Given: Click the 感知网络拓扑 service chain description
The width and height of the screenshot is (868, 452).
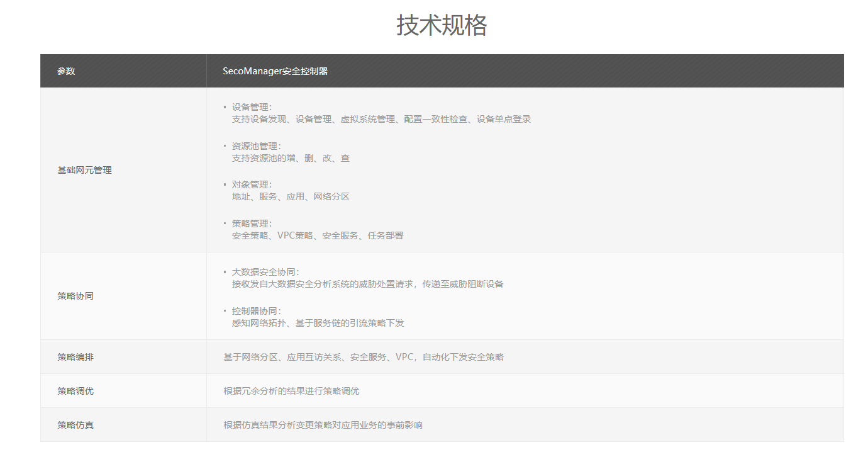Looking at the screenshot, I should pos(318,323).
